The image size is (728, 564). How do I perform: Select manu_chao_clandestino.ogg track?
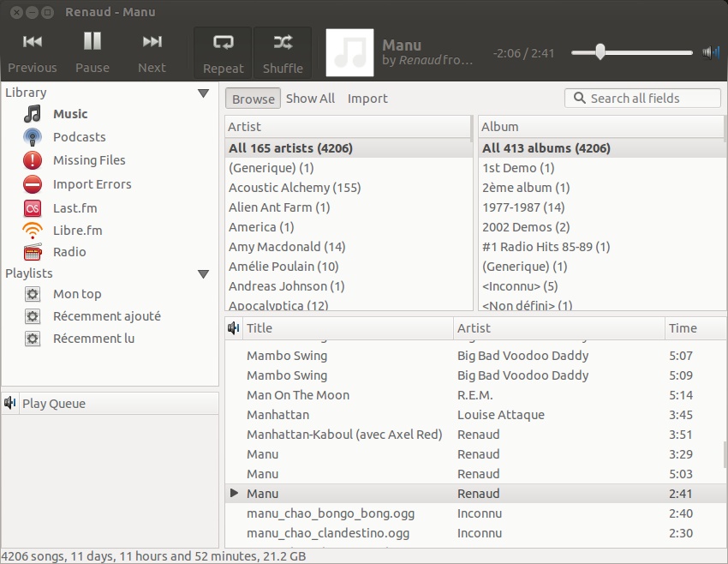(474, 533)
